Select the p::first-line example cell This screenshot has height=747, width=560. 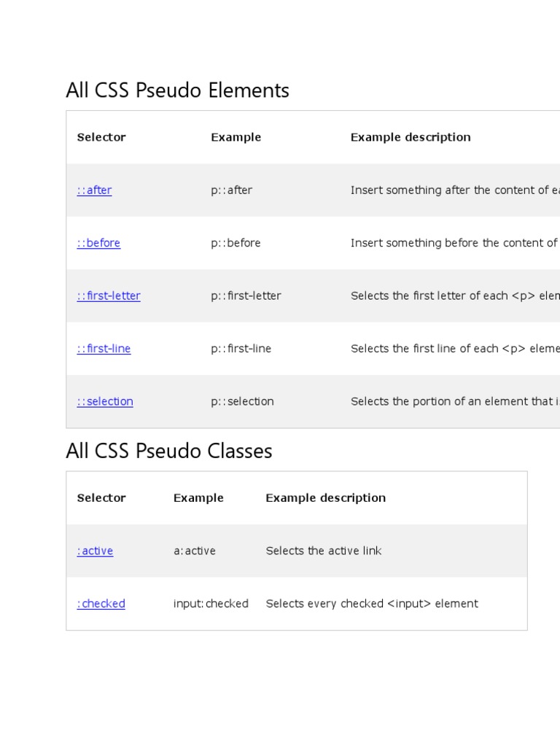tap(241, 349)
